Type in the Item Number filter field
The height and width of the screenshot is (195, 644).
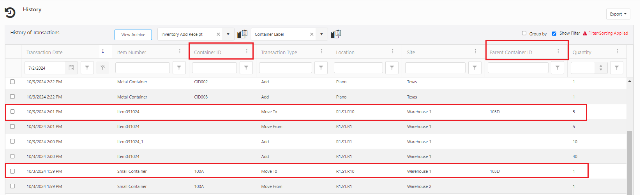pyautogui.click(x=143, y=68)
